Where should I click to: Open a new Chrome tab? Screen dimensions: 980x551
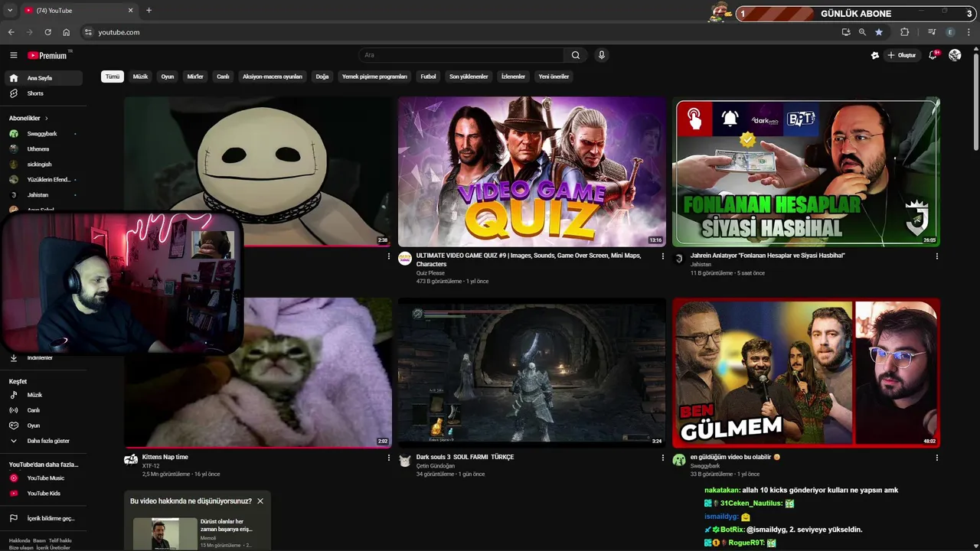point(149,11)
